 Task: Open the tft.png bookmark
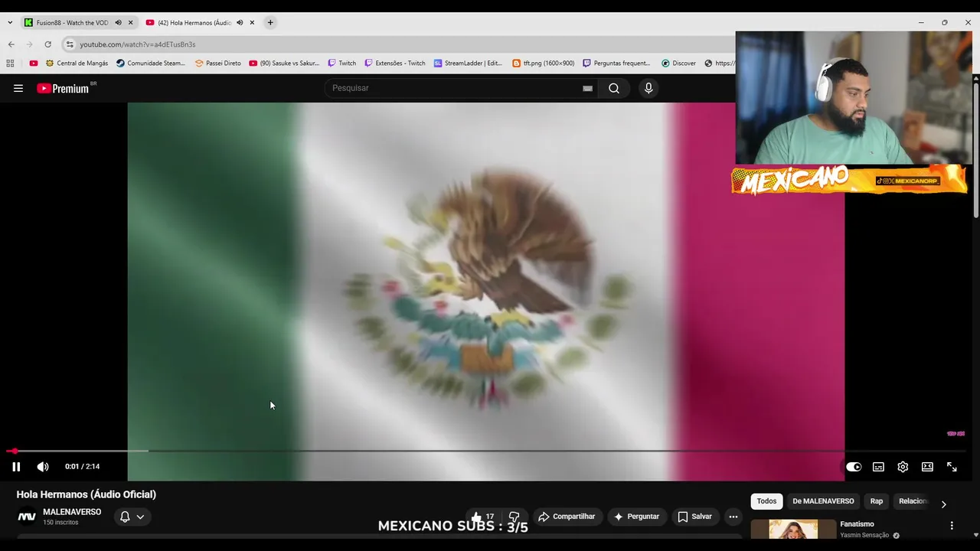pyautogui.click(x=544, y=64)
